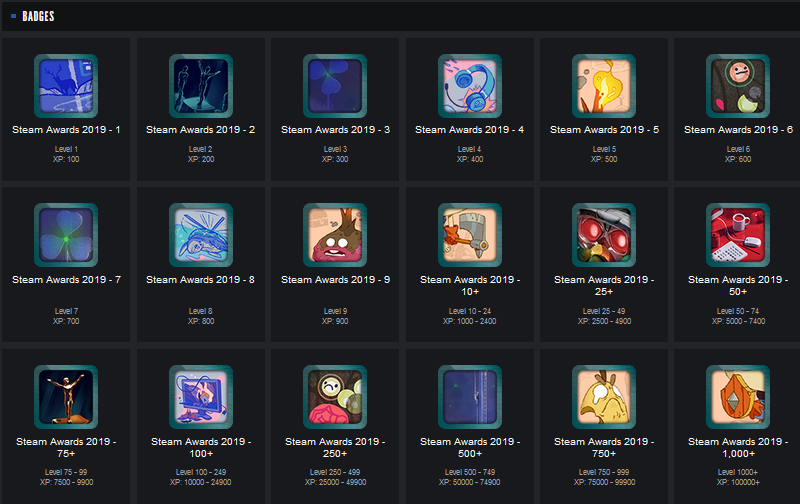The width and height of the screenshot is (800, 504).
Task: Click the BADGES section title
Action: [x=38, y=16]
